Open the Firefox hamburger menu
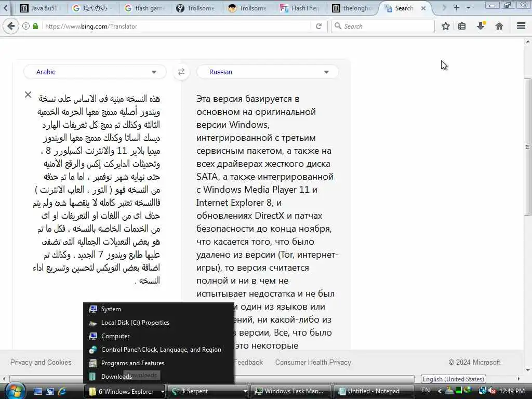The image size is (532, 399). 521,26
